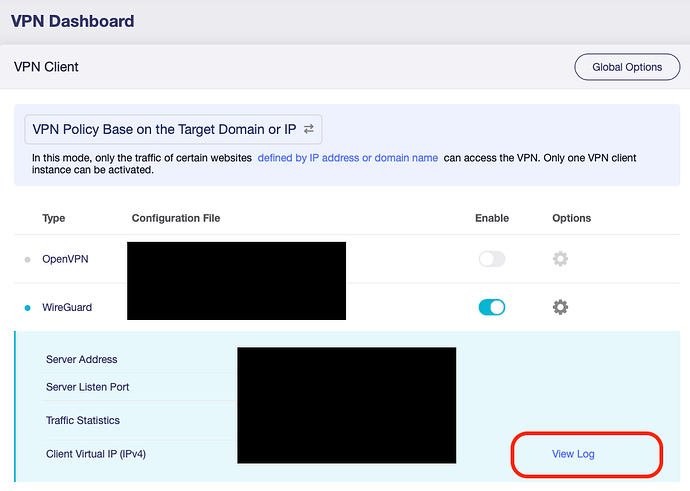Open the View Log link
690x491 pixels.
[x=573, y=454]
